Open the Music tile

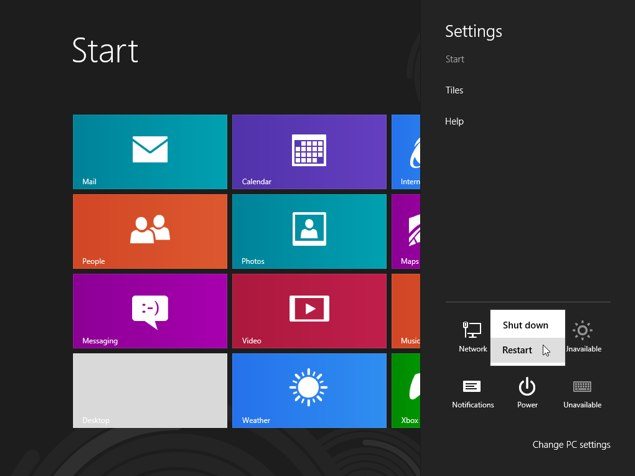[406, 311]
